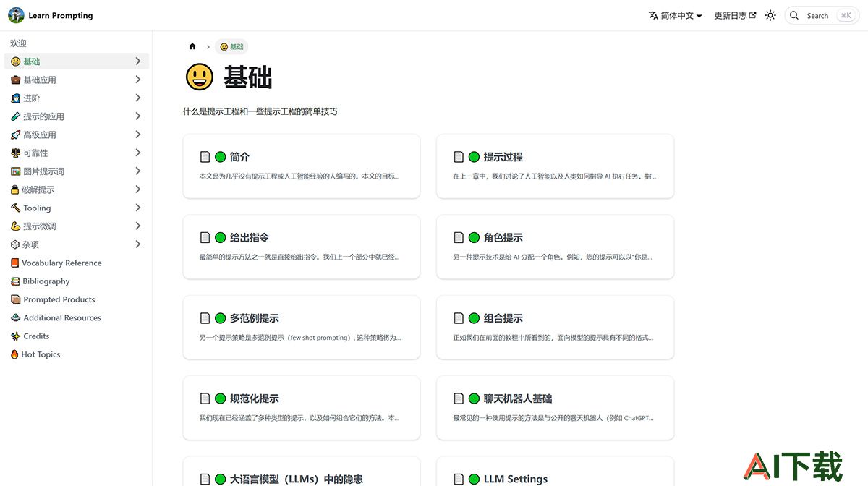Image resolution: width=868 pixels, height=486 pixels.
Task: Open the 简体中文 language dropdown
Action: (x=675, y=15)
